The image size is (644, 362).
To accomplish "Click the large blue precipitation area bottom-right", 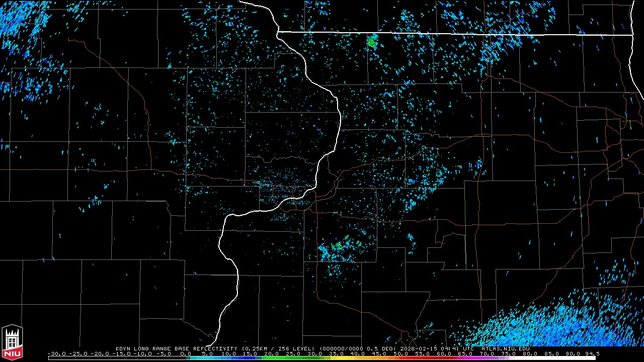I will coord(553,322).
